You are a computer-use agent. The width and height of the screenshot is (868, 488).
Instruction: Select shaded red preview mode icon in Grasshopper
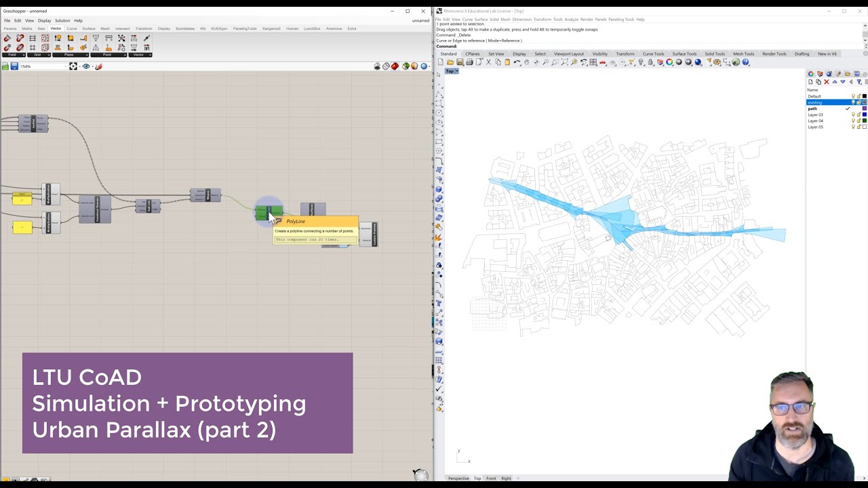point(395,66)
